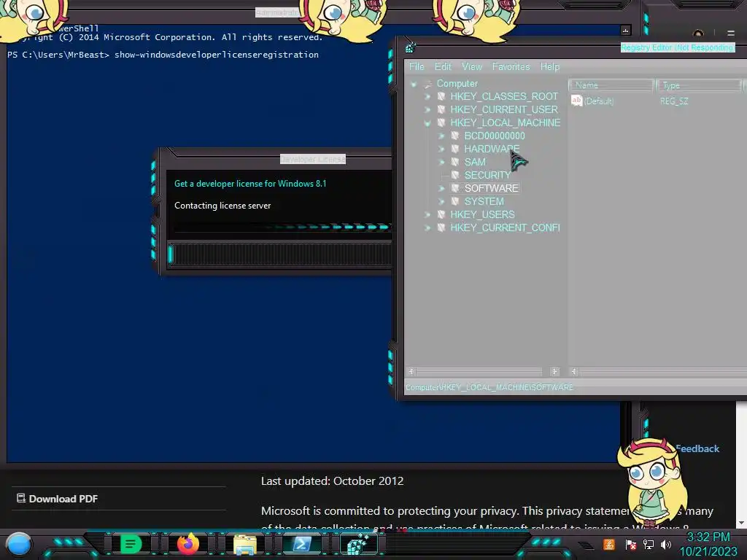747x560 pixels.
Task: Click the folder icon beside BCD00000000
Action: [455, 136]
